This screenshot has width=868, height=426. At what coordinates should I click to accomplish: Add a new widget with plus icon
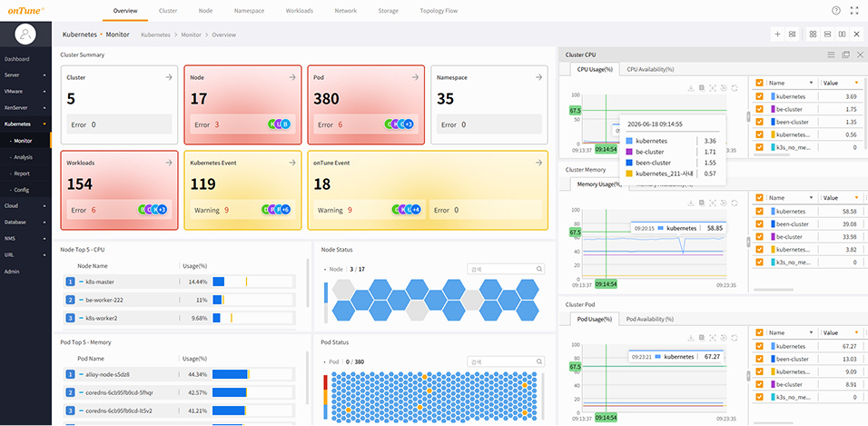coord(777,35)
